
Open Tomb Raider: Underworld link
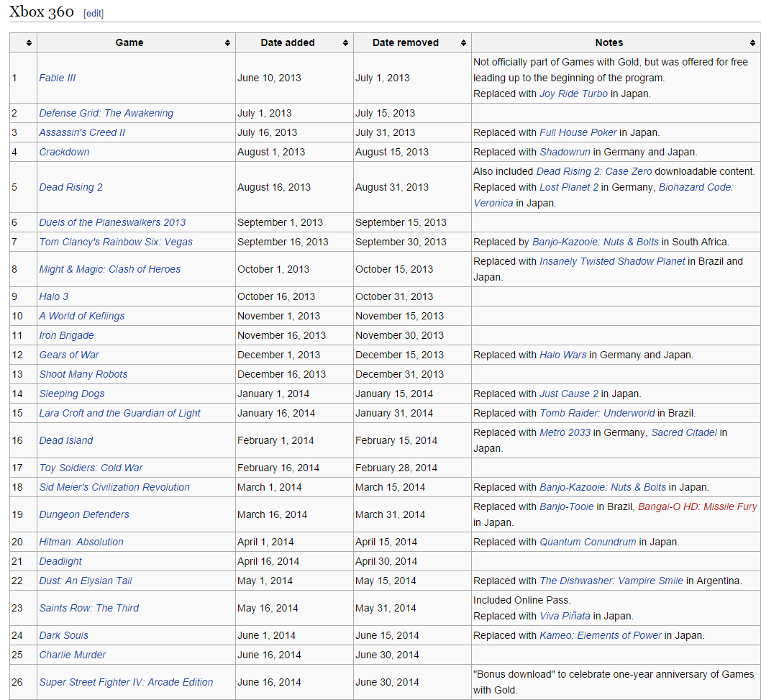(598, 413)
